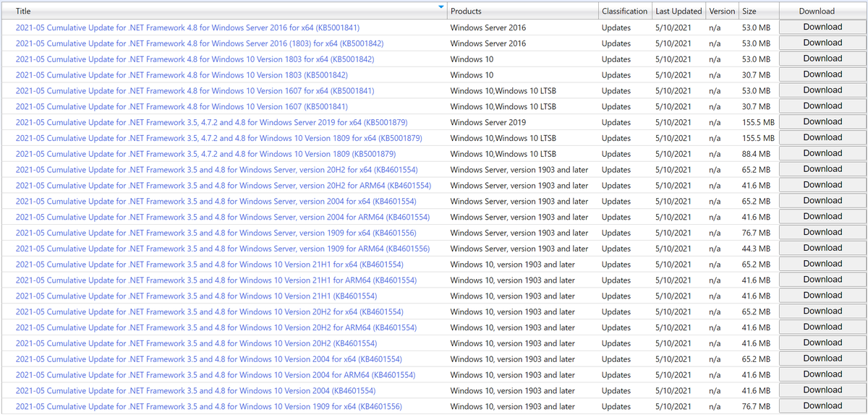Open Windows Server 2019 for x64 (KB5001879) link

click(211, 122)
